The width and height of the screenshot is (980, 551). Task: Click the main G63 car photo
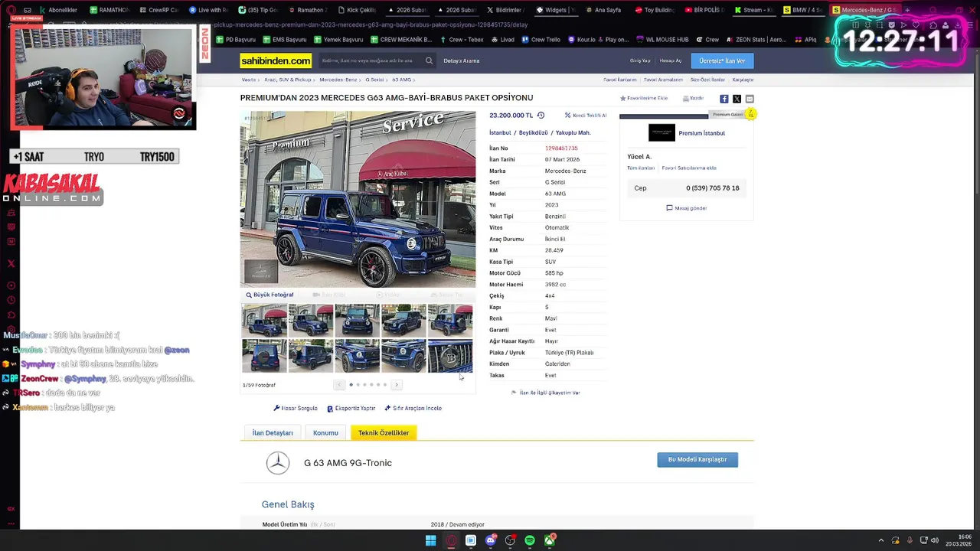(358, 199)
